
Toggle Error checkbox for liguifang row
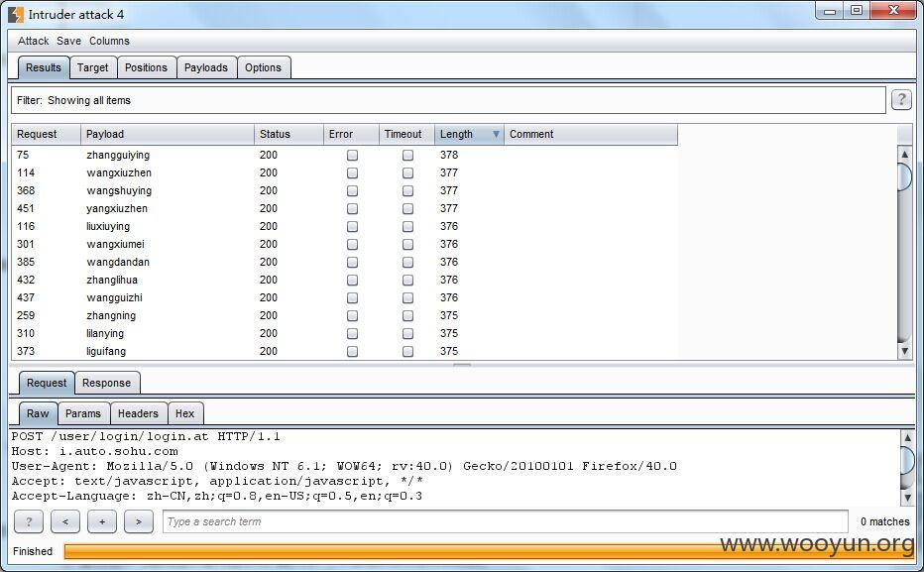click(x=352, y=351)
